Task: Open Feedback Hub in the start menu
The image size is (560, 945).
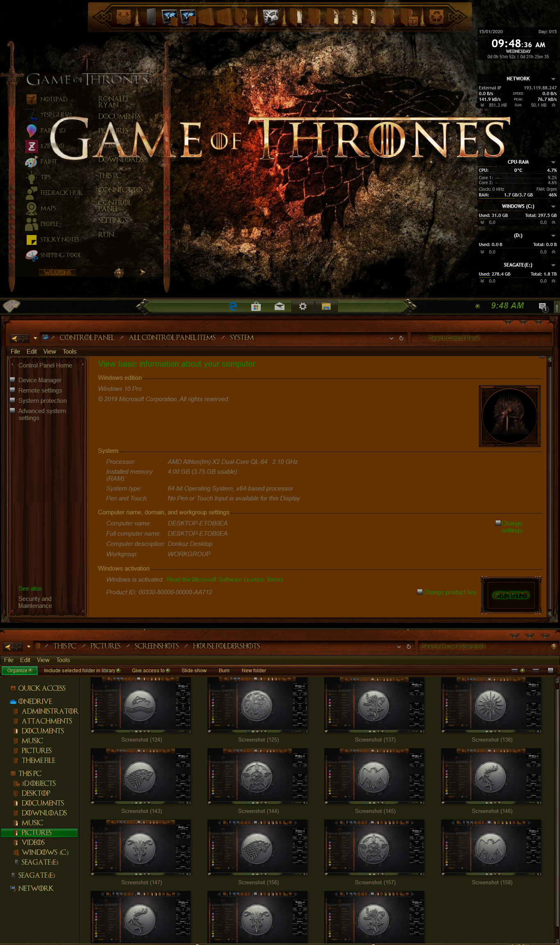Action: click(54, 193)
